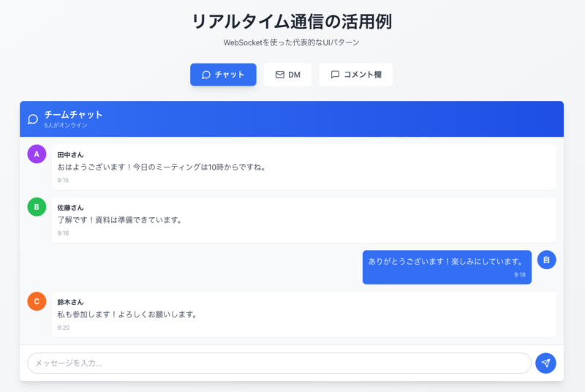The width and height of the screenshot is (585, 392).
Task: Click the リアルタイム通信の活用例 page heading
Action: [292, 21]
